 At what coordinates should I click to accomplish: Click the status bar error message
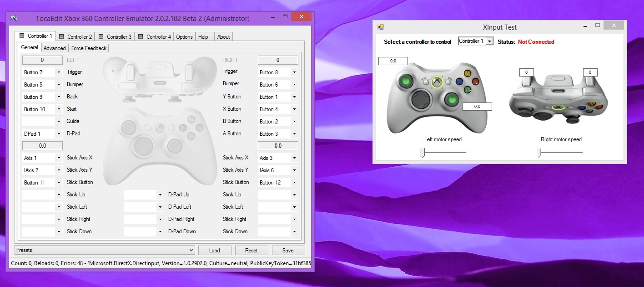pos(161,263)
